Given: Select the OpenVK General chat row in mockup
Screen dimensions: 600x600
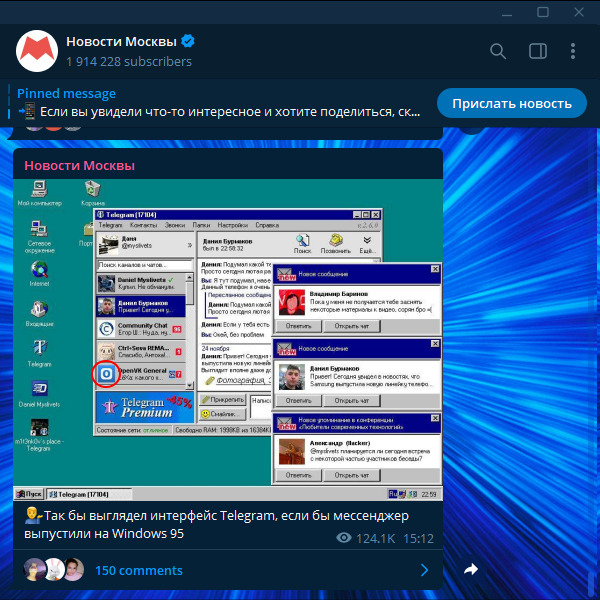Looking at the screenshot, I should [x=141, y=374].
